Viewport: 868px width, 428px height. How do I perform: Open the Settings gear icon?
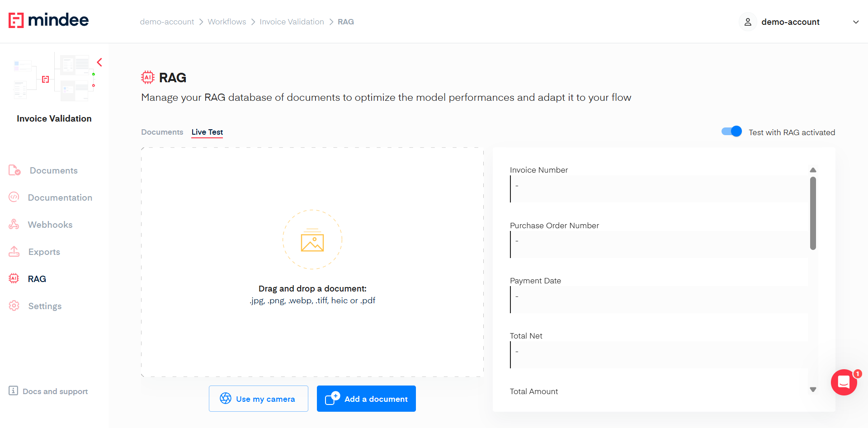(14, 306)
